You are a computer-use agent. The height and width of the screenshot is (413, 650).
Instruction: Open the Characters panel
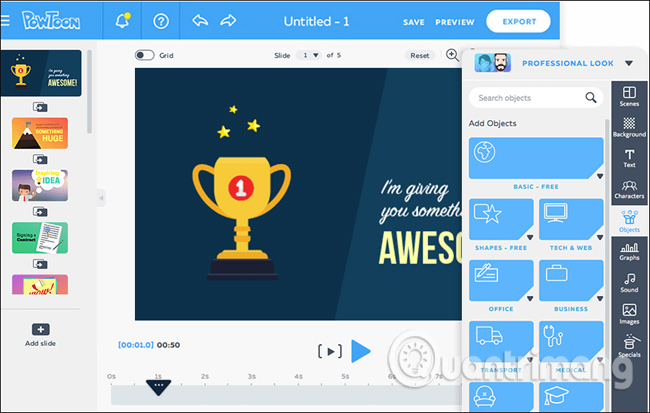click(x=629, y=189)
